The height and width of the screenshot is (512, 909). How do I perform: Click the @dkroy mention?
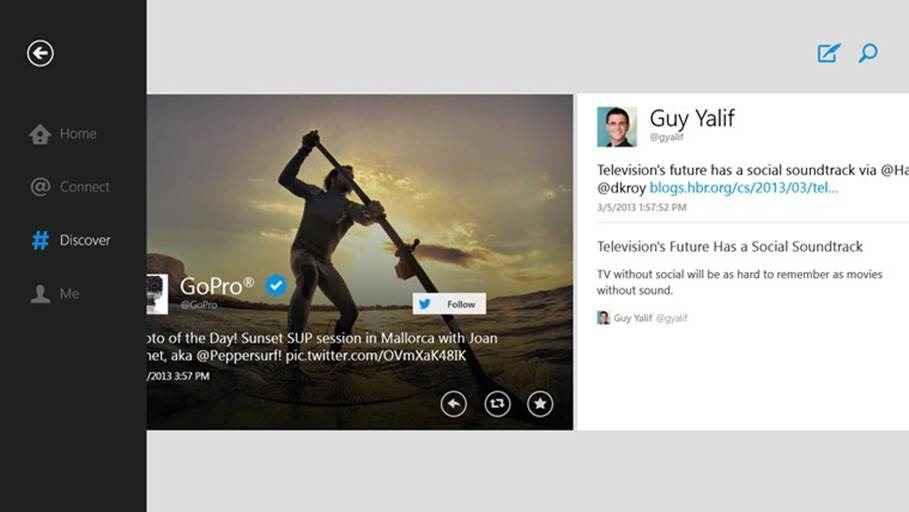click(621, 187)
